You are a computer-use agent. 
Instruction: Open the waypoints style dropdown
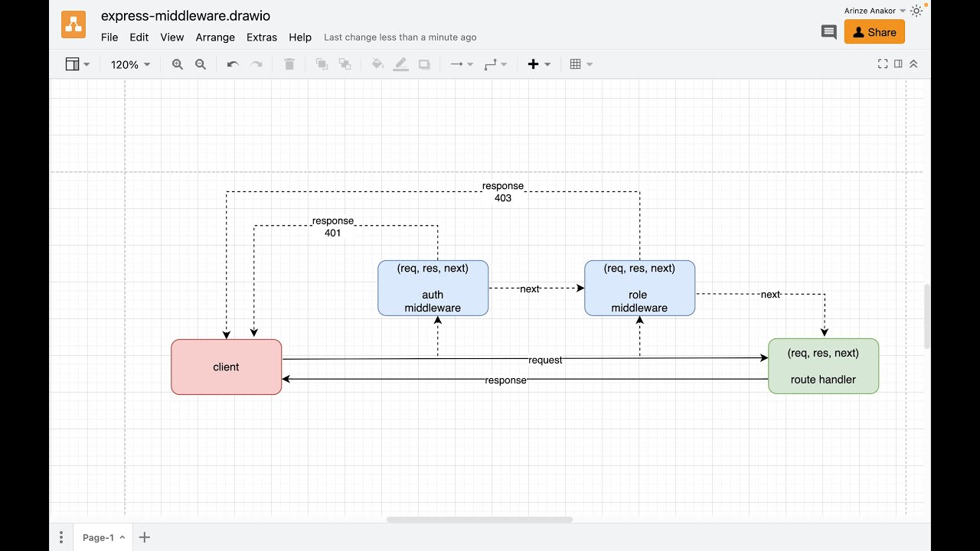point(495,64)
